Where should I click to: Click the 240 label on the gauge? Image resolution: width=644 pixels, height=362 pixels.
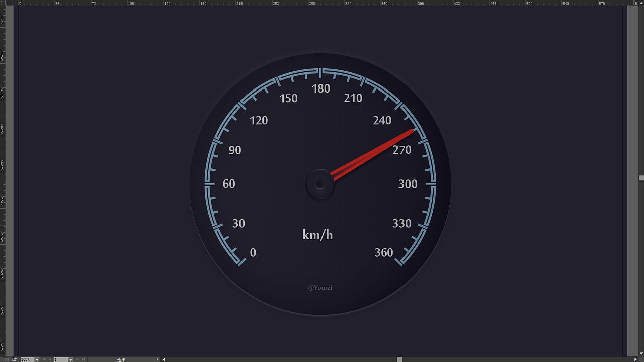click(382, 121)
